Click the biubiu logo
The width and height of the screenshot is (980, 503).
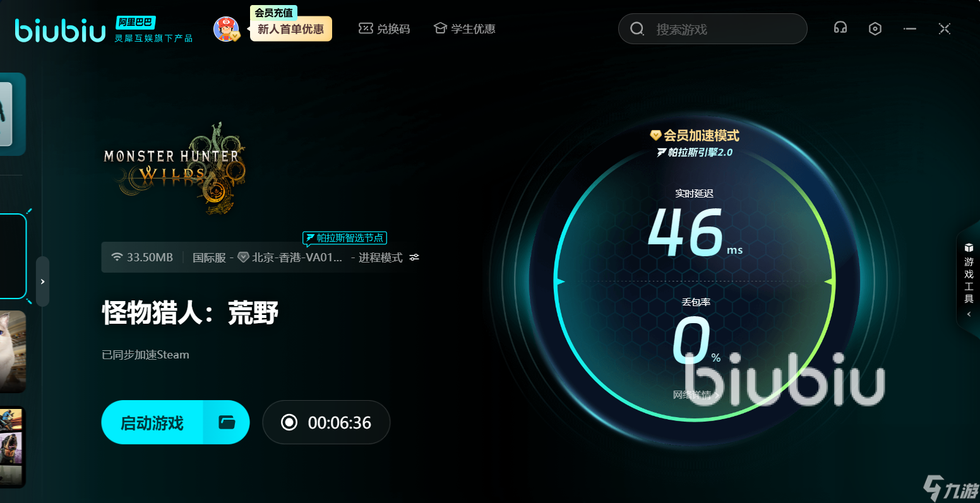[x=60, y=30]
